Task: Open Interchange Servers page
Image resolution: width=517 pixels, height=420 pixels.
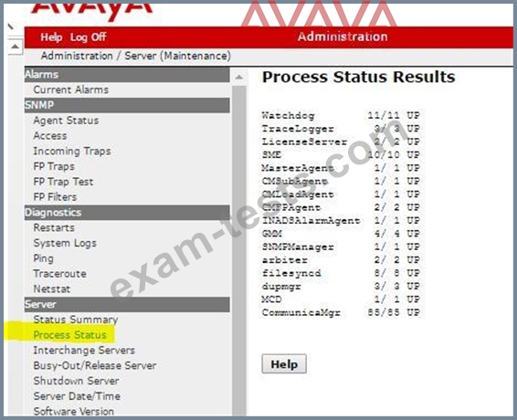Action: (x=84, y=350)
